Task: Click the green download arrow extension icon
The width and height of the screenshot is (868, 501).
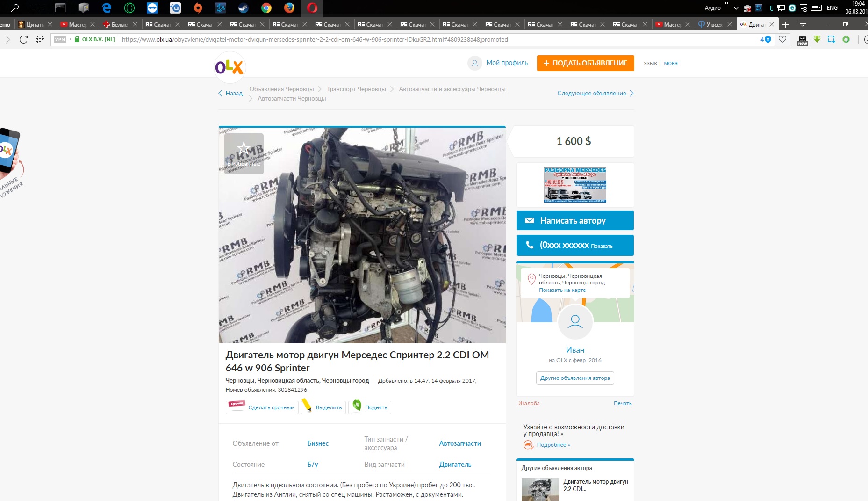Action: click(817, 39)
